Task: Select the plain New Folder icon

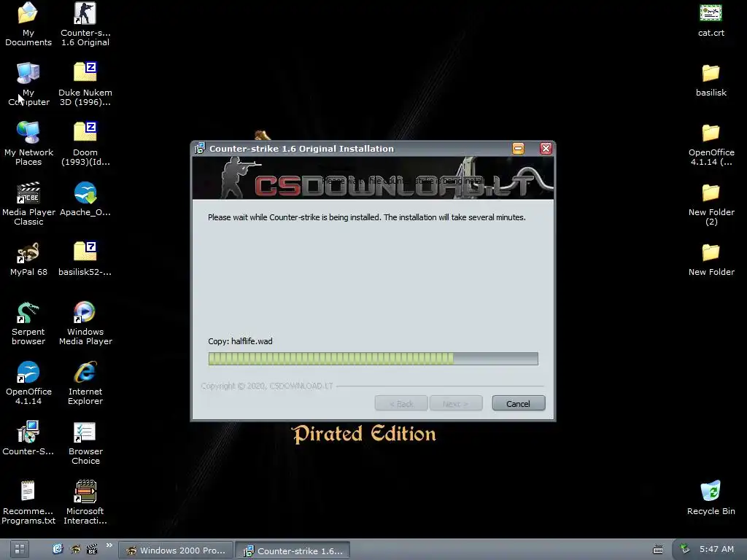Action: (711, 259)
